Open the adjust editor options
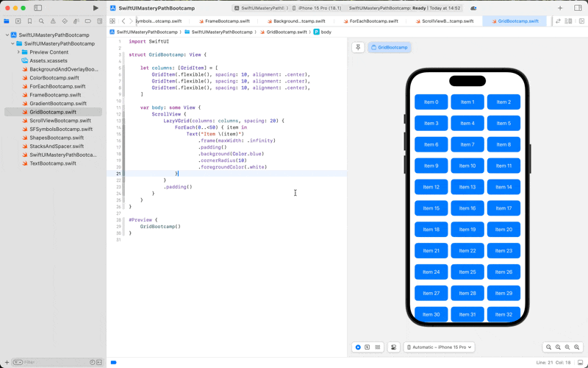This screenshot has width=588, height=368. click(568, 21)
